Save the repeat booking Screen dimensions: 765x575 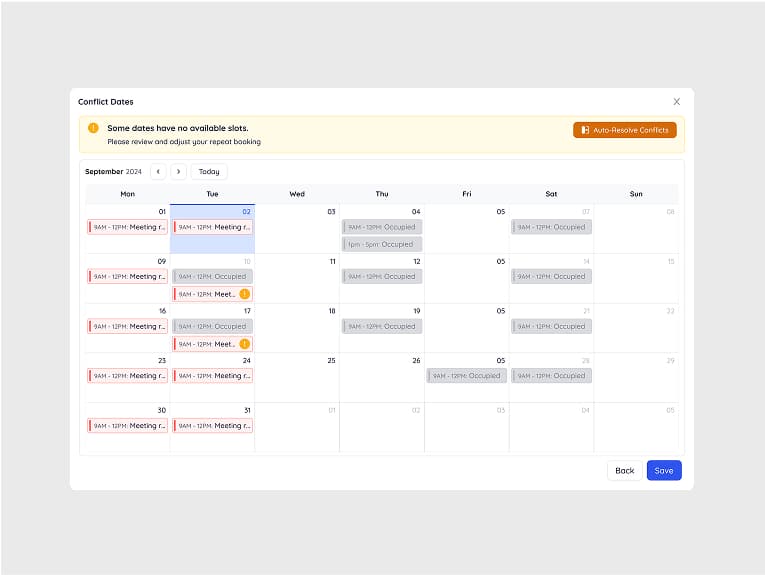click(664, 471)
